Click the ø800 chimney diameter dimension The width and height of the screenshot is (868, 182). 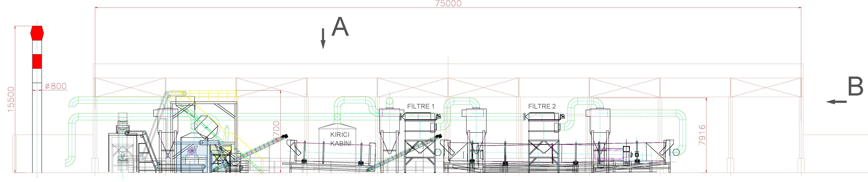click(x=56, y=86)
